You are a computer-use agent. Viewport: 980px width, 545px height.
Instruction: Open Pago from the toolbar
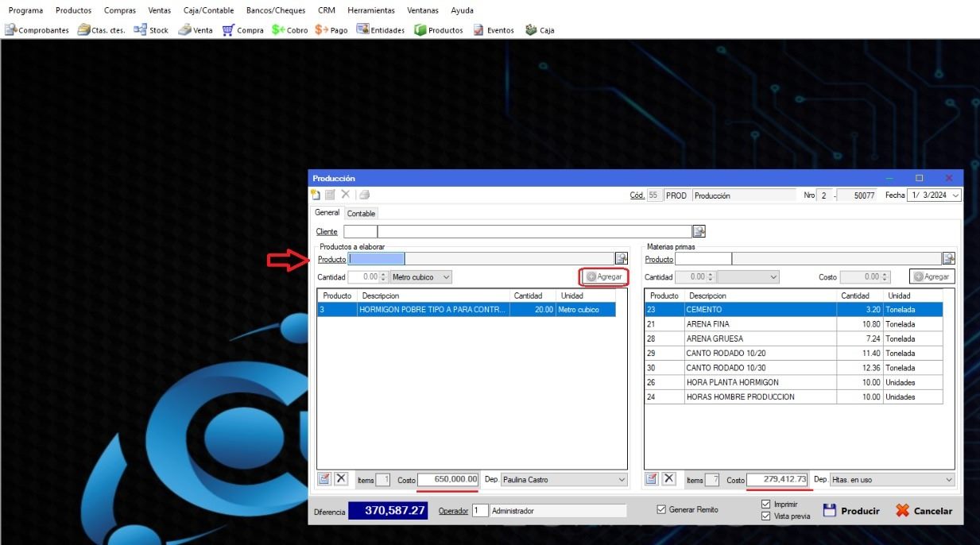point(331,30)
